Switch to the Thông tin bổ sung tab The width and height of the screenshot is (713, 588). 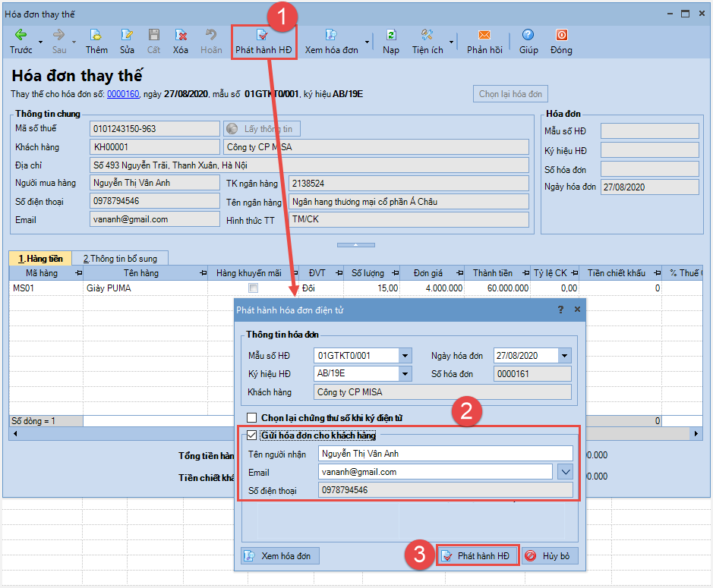coord(120,259)
